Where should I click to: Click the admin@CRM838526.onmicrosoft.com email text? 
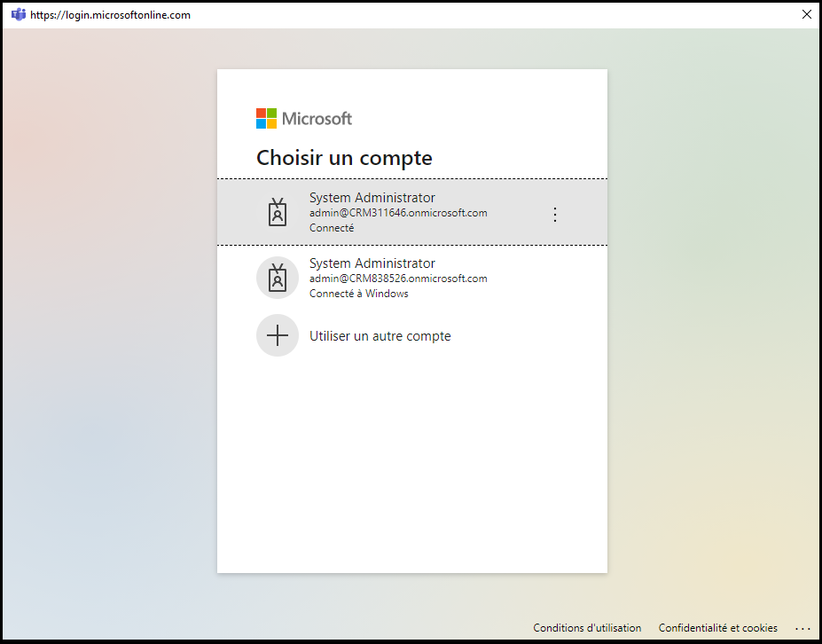[398, 279]
